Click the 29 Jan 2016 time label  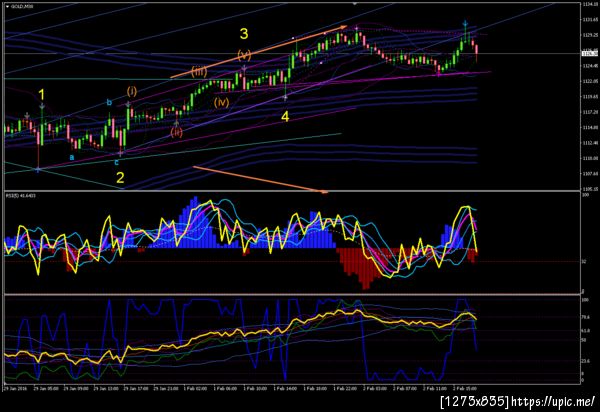click(x=13, y=388)
